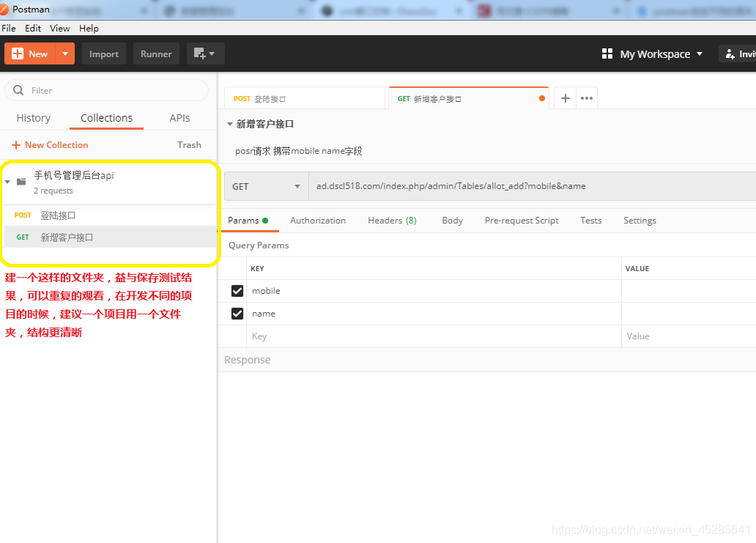Click the mobile key cell
Screen dimensions: 756x543
434,291
